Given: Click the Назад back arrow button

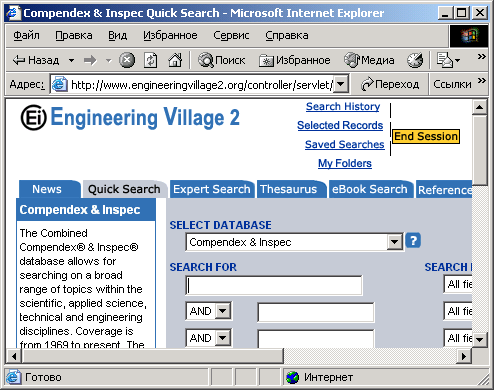Looking at the screenshot, I should pyautogui.click(x=36, y=60).
